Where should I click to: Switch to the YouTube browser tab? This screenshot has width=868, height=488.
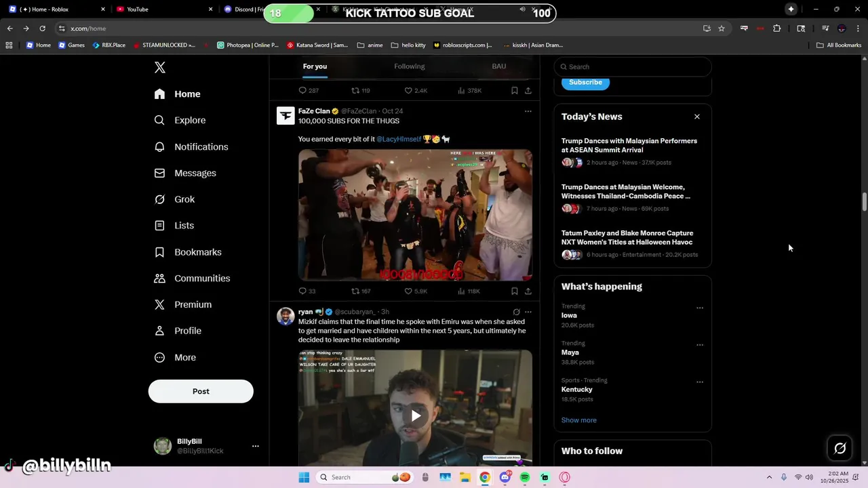point(163,9)
